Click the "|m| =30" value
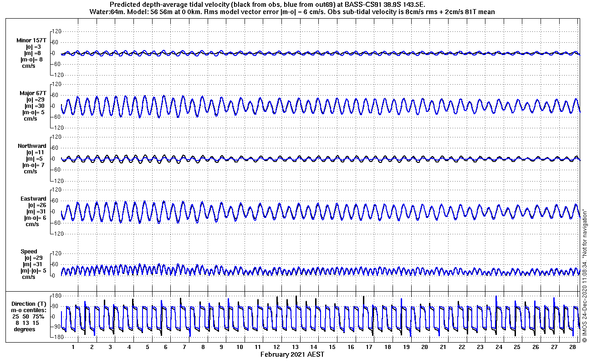Screen dimensions: 592x364 click(34, 106)
